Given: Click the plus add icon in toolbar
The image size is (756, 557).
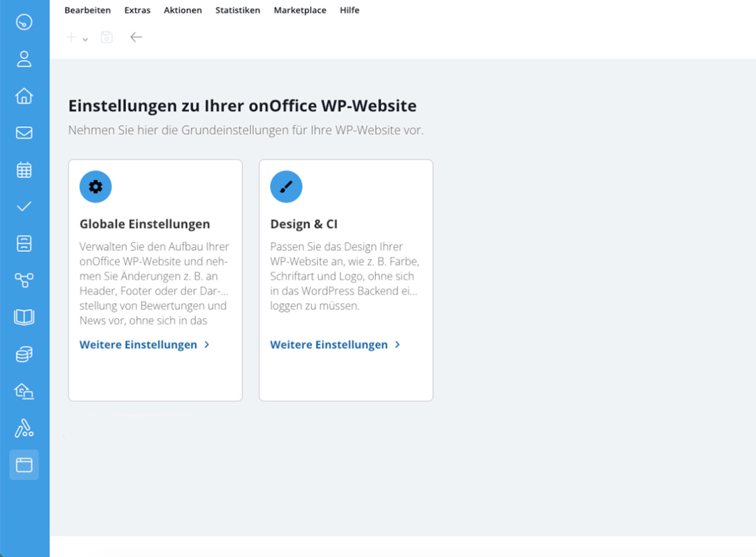Looking at the screenshot, I should coord(71,37).
